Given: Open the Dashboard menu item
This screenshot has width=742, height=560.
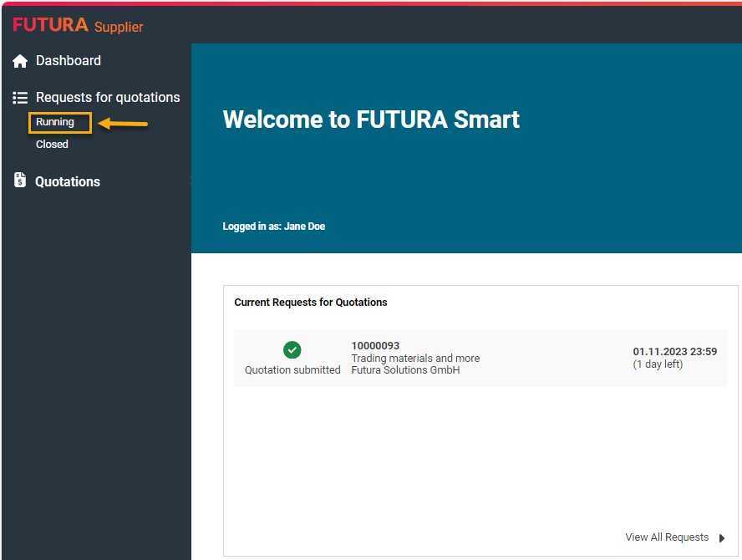Looking at the screenshot, I should click(x=68, y=61).
